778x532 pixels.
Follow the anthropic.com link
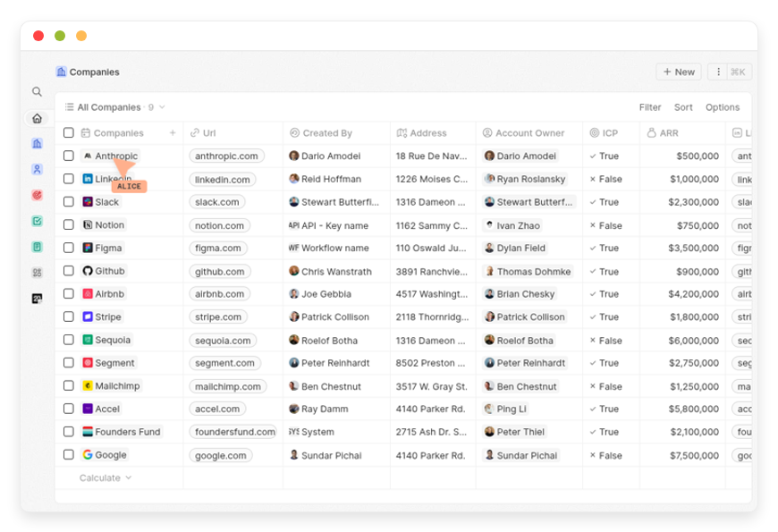click(x=226, y=156)
